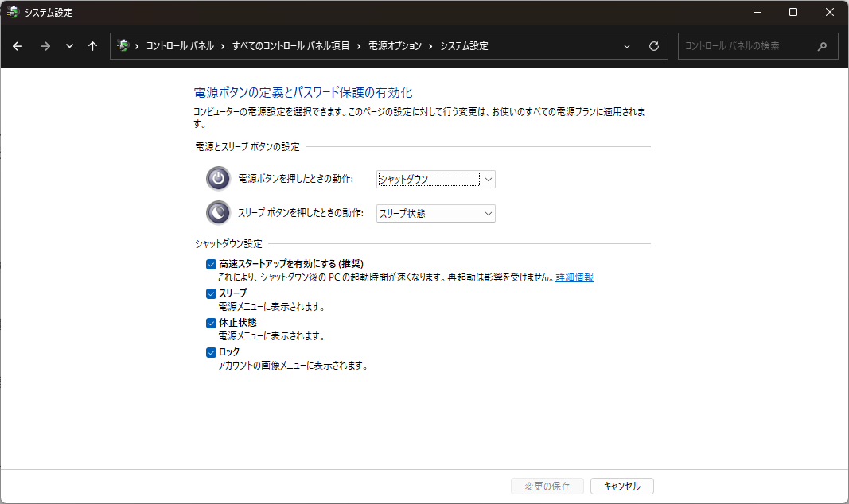Click the search magnifier icon

[823, 46]
